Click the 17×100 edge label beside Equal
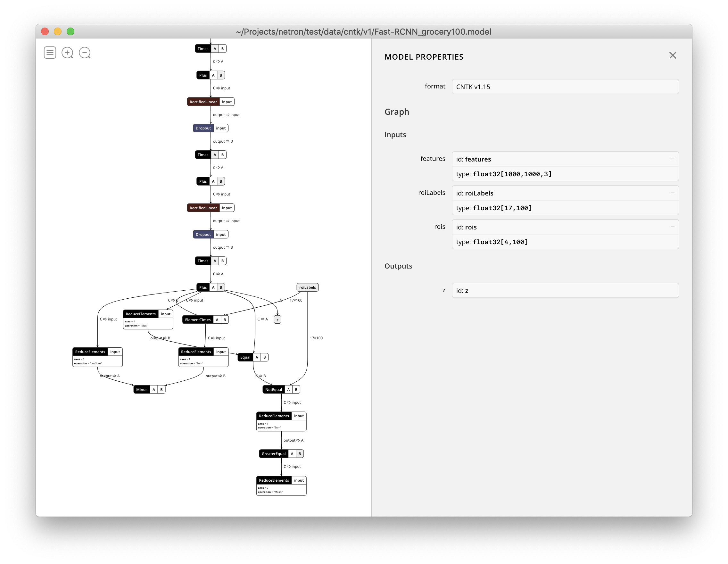This screenshot has height=564, width=728. (316, 338)
